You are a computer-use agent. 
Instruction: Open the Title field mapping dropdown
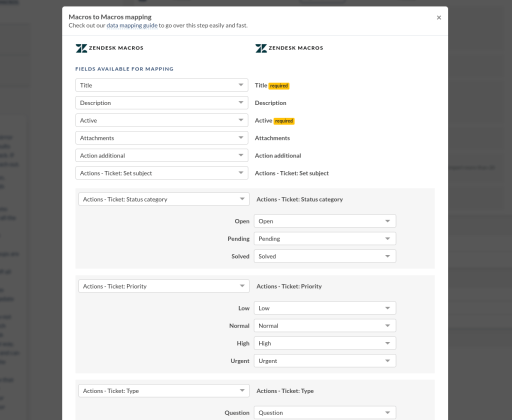point(161,85)
